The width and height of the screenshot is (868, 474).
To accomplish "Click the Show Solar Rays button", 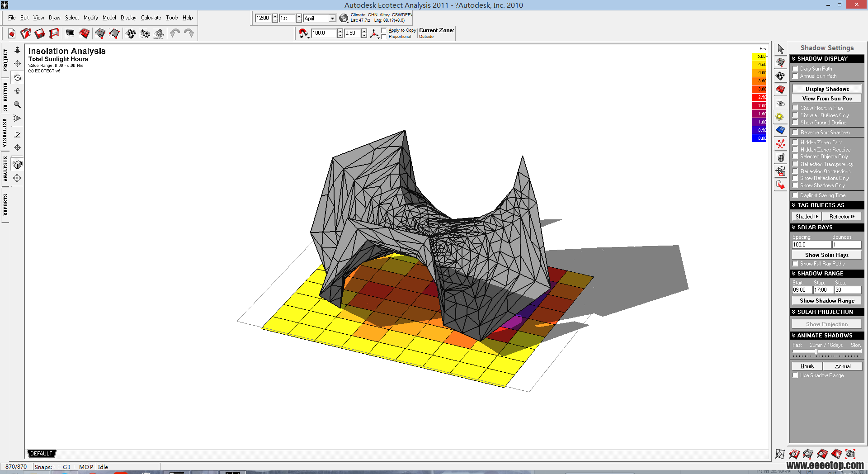I will pos(827,255).
